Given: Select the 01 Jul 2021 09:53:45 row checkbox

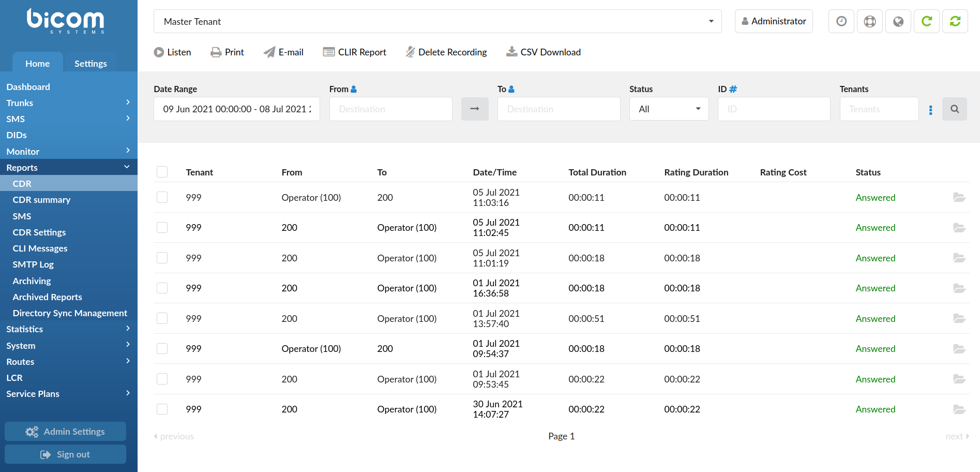Looking at the screenshot, I should (x=162, y=379).
